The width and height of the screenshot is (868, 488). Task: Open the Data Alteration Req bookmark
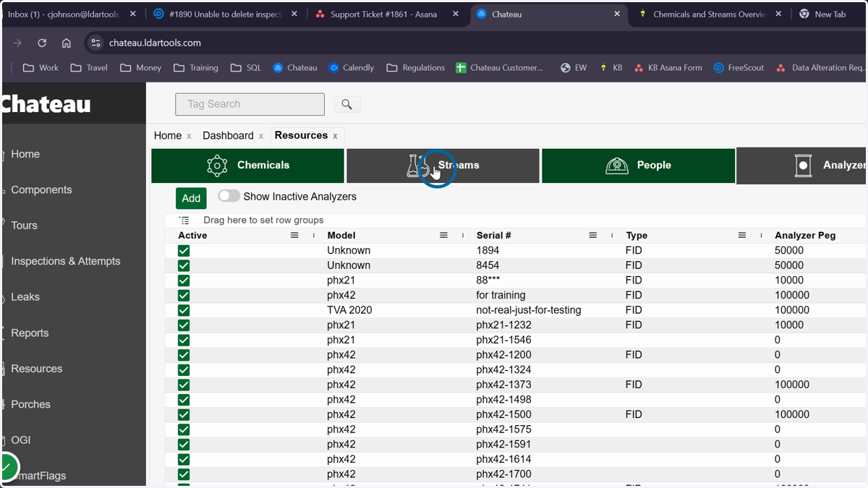click(820, 67)
